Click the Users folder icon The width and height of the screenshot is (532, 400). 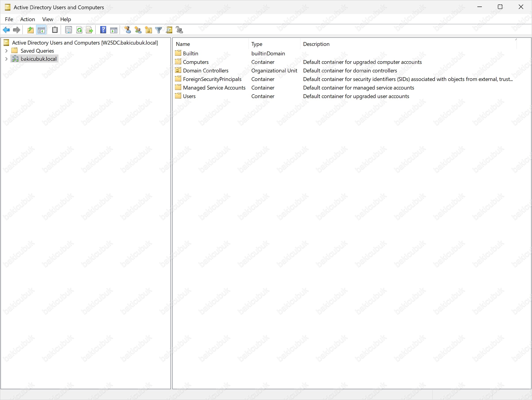tap(178, 96)
